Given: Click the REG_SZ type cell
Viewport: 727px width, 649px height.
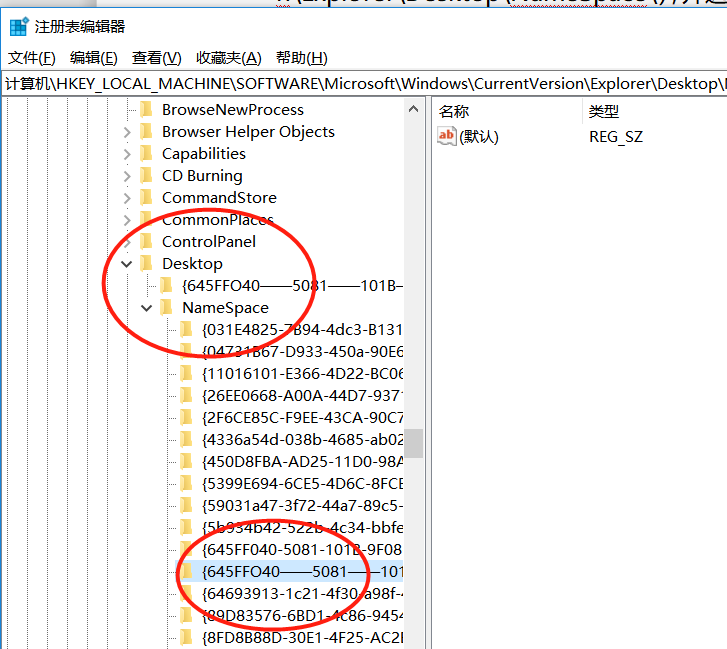Looking at the screenshot, I should [x=616, y=137].
